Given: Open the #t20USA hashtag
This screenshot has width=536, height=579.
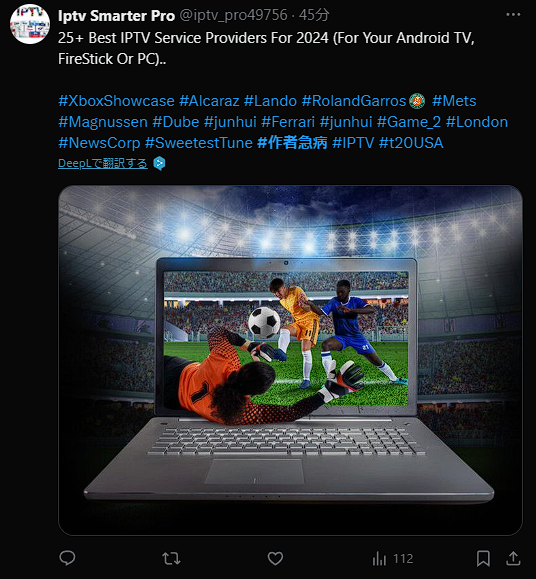Looking at the screenshot, I should (x=411, y=143).
